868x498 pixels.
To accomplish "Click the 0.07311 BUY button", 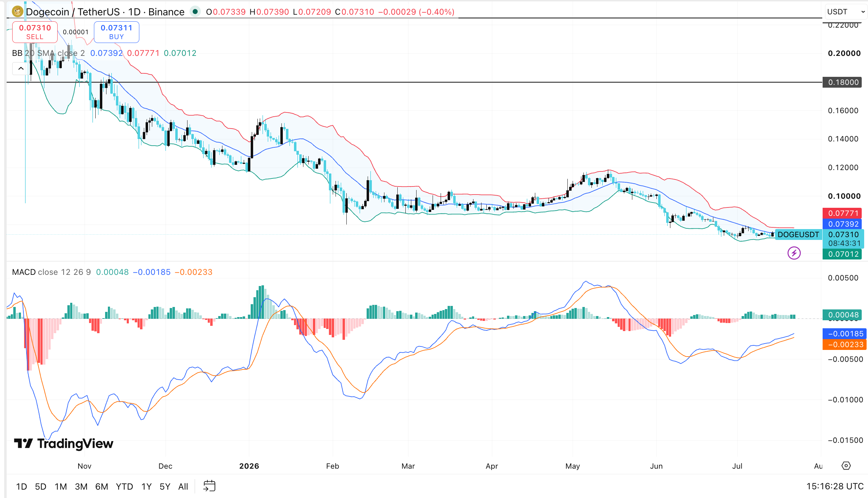I will click(x=117, y=32).
